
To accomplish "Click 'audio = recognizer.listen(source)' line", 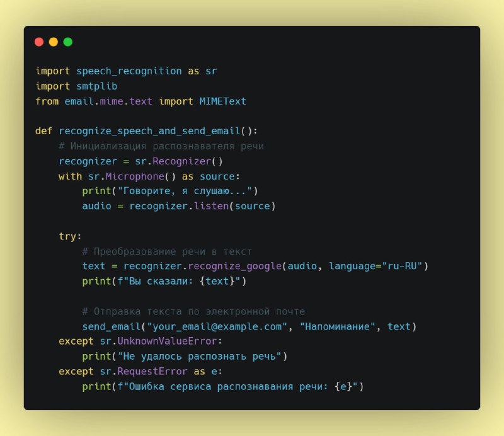I will coord(179,206).
